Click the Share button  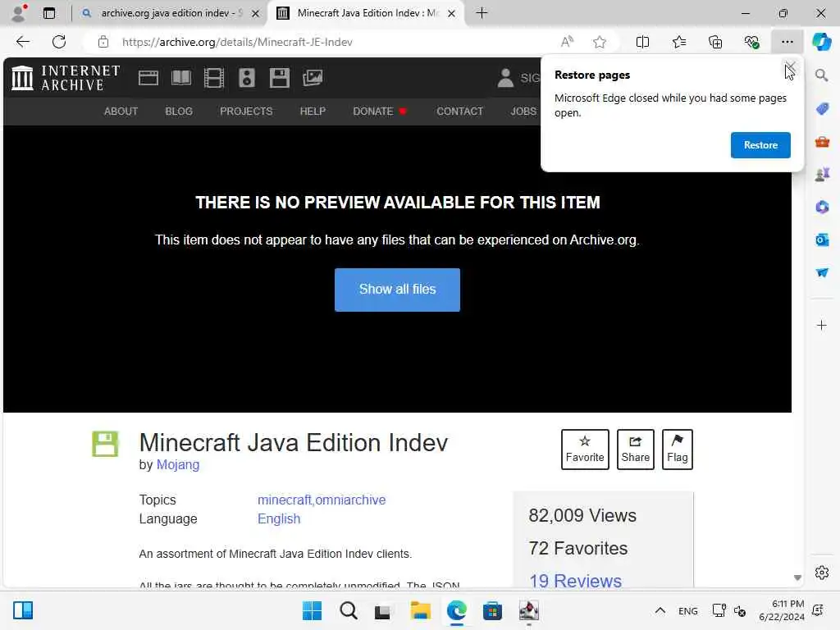click(636, 450)
